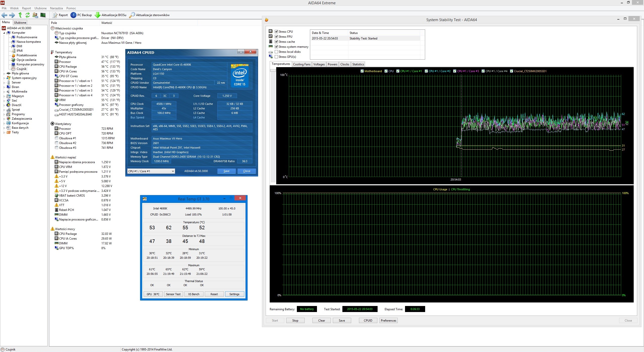Switch to the Cooling Fans tab
644x352 pixels.
pos(301,64)
